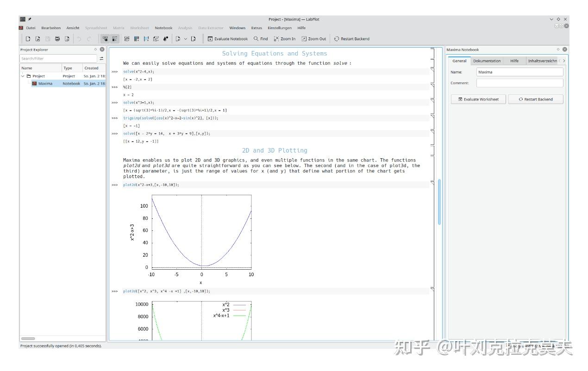588x371 pixels.
Task: Open an existing project using the toolbar
Action: (38, 39)
